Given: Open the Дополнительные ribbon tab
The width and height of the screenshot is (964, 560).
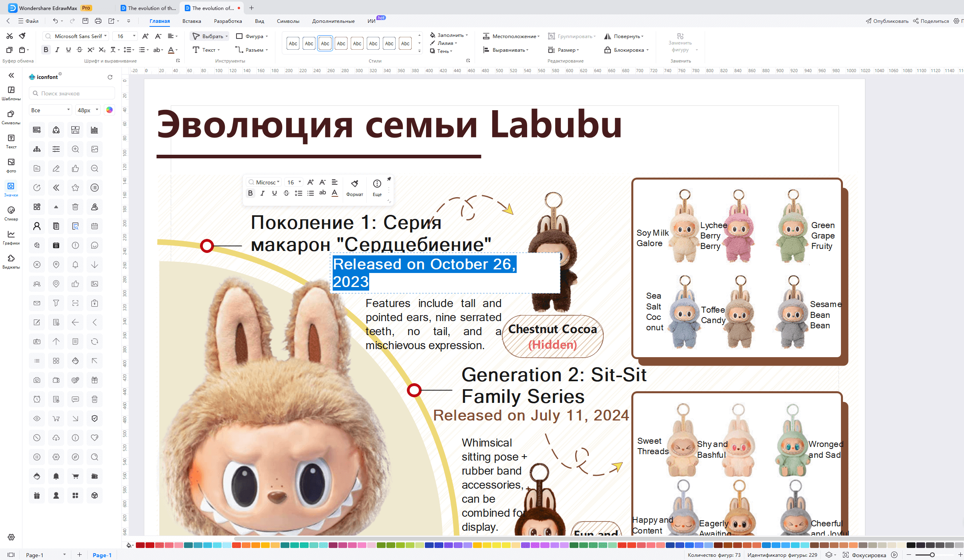Looking at the screenshot, I should 333,21.
